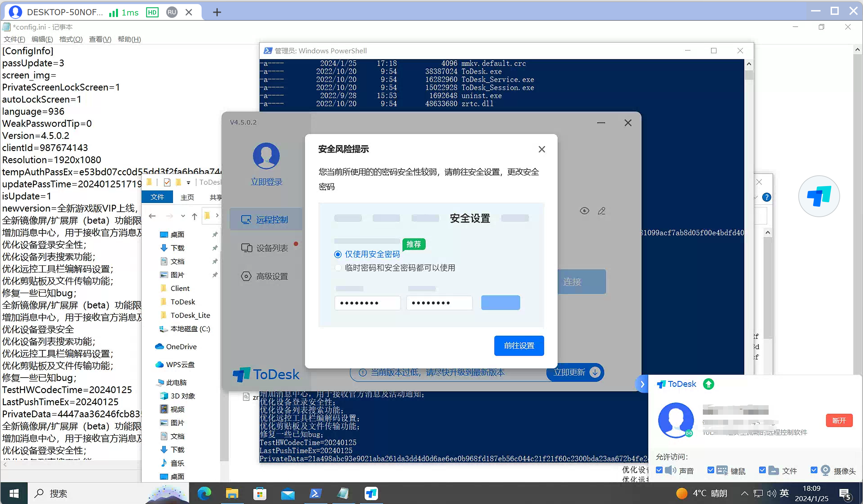Click the ToDesk user avatar icon
Screen dimensions: 863x504
click(266, 156)
